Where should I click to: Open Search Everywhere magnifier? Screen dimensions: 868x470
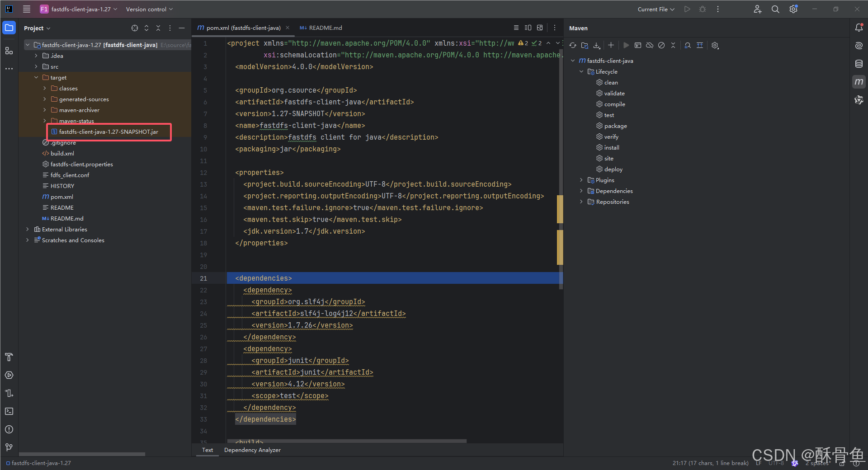pyautogui.click(x=775, y=9)
